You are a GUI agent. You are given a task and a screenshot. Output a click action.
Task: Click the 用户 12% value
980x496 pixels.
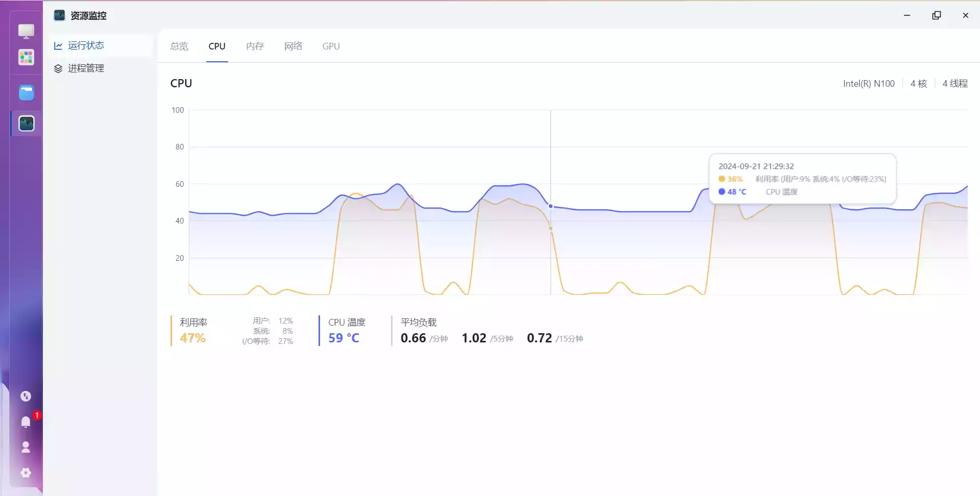(x=285, y=320)
